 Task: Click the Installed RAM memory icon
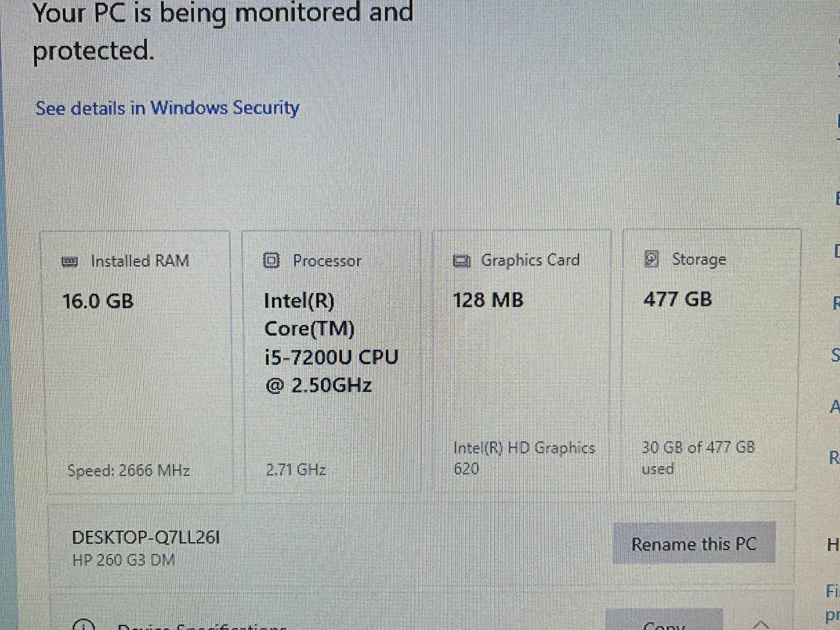69,262
